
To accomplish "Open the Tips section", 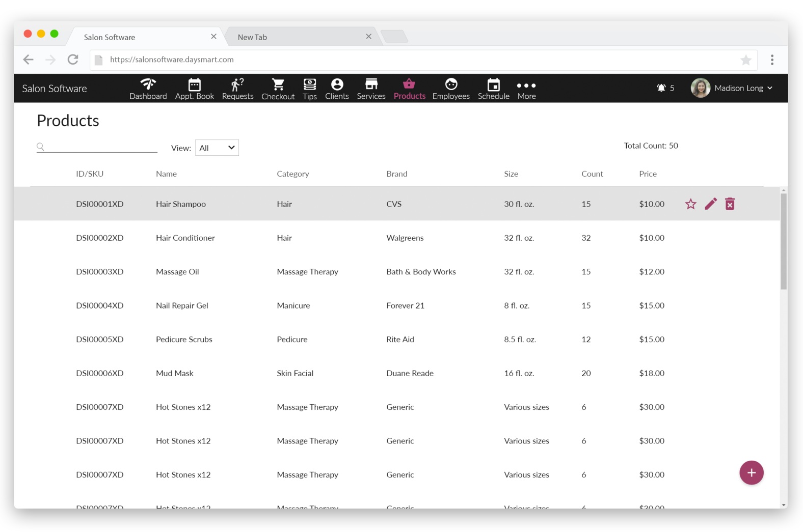I will (x=309, y=89).
